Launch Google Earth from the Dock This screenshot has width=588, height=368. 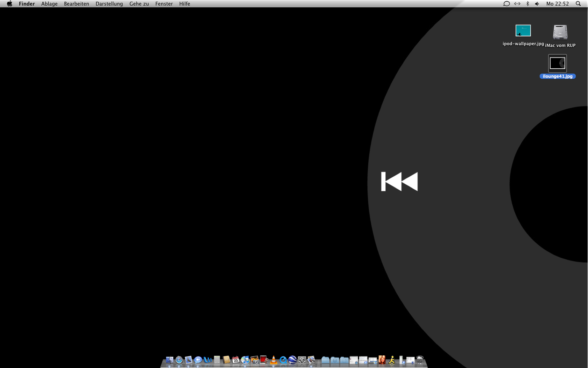293,360
